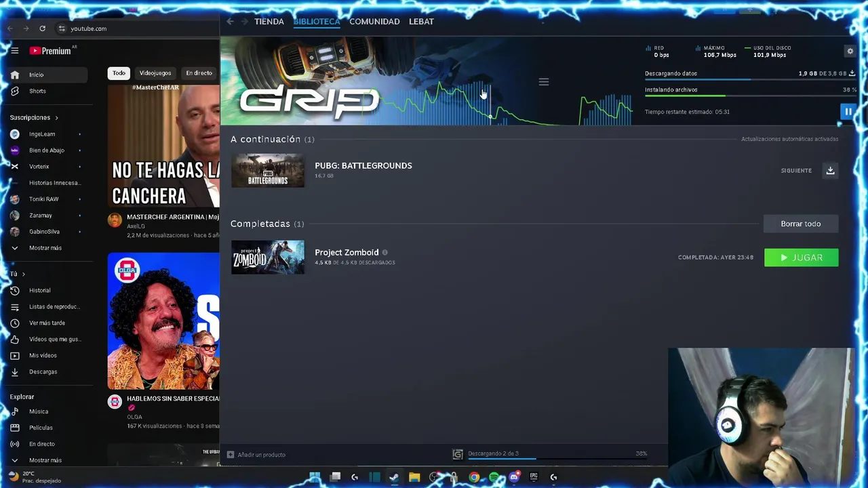Open Listas de reproducción in the sidebar

(47, 306)
